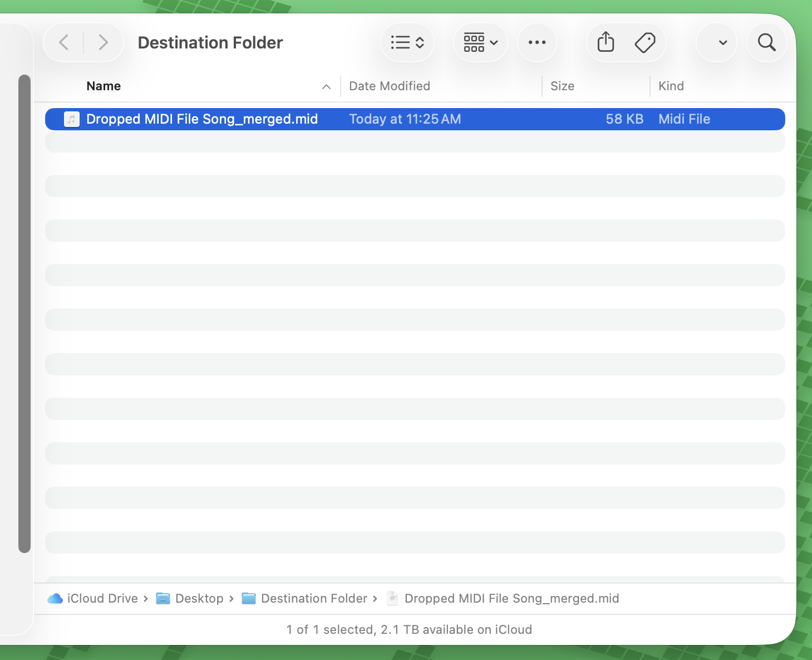Open the ellipsis action menu
Viewport: 812px width, 660px height.
[537, 42]
